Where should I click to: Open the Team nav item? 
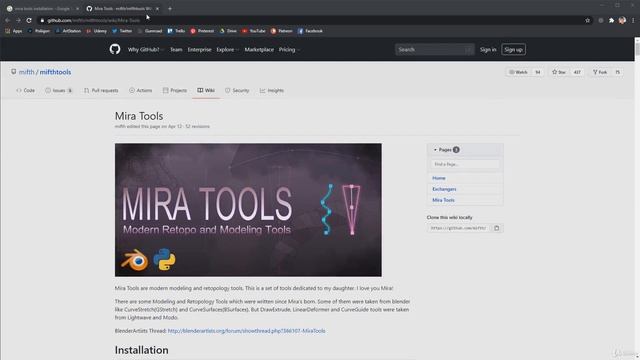pyautogui.click(x=176, y=49)
